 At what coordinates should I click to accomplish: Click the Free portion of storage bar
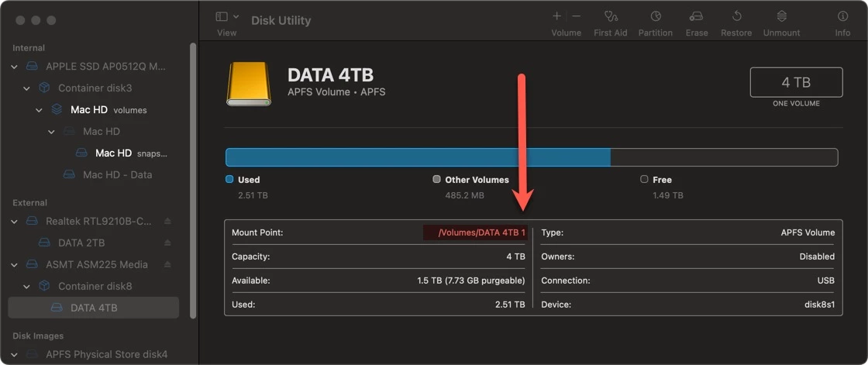724,157
